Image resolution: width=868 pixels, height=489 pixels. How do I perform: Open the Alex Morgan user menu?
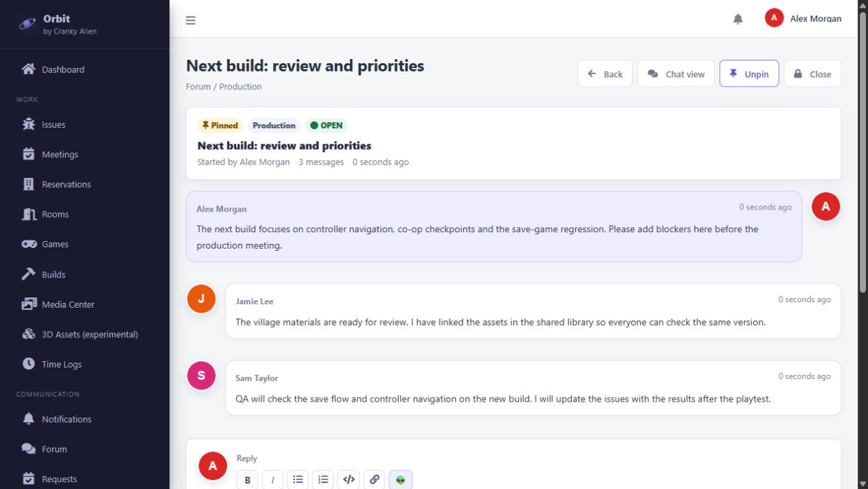pyautogui.click(x=803, y=19)
